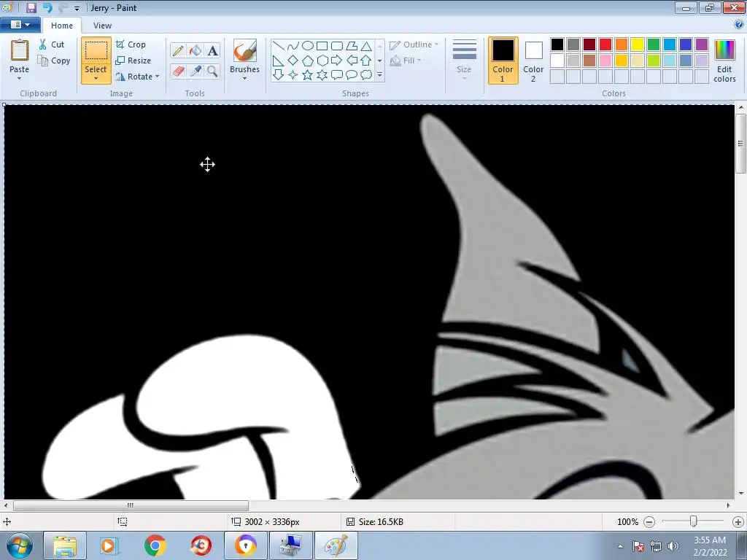Choose the Five-point star shape
Image resolution: width=747 pixels, height=560 pixels.
click(x=308, y=75)
